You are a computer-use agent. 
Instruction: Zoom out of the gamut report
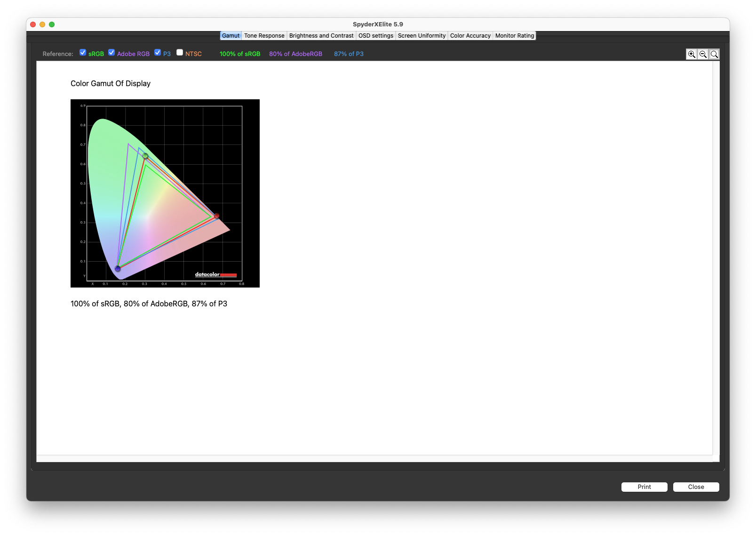click(x=703, y=54)
